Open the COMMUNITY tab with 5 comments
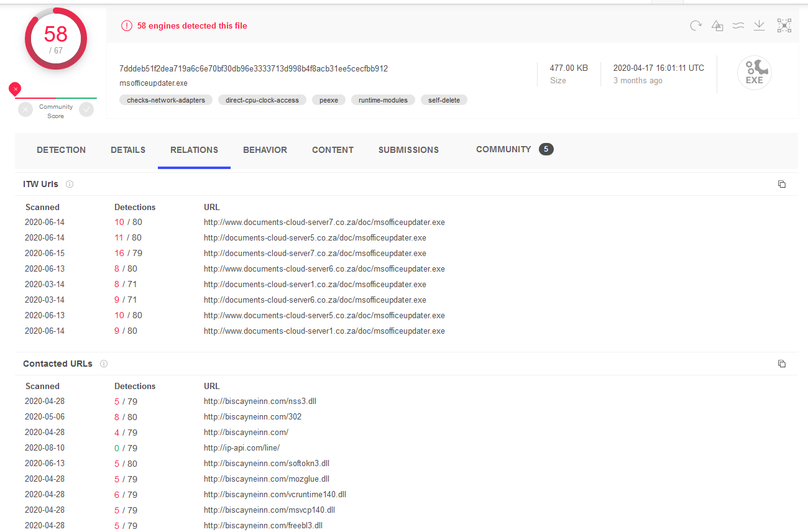This screenshot has height=532, width=808. click(x=503, y=149)
